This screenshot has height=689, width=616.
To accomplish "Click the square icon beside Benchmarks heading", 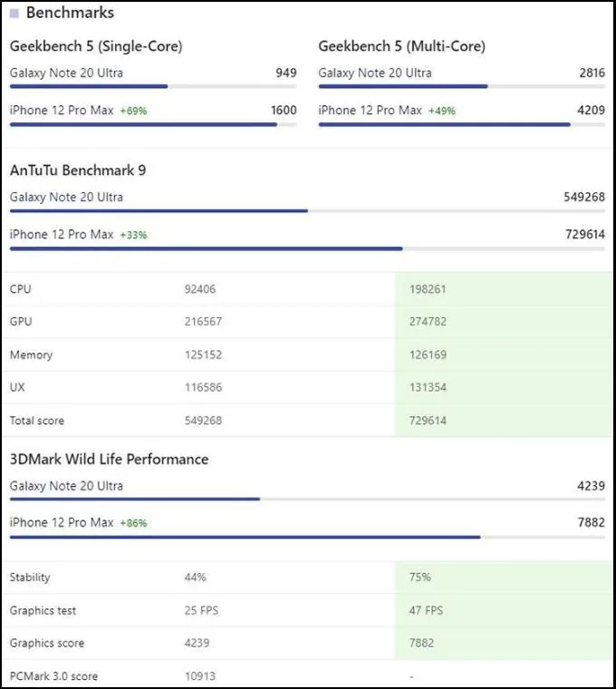I will click(x=14, y=14).
